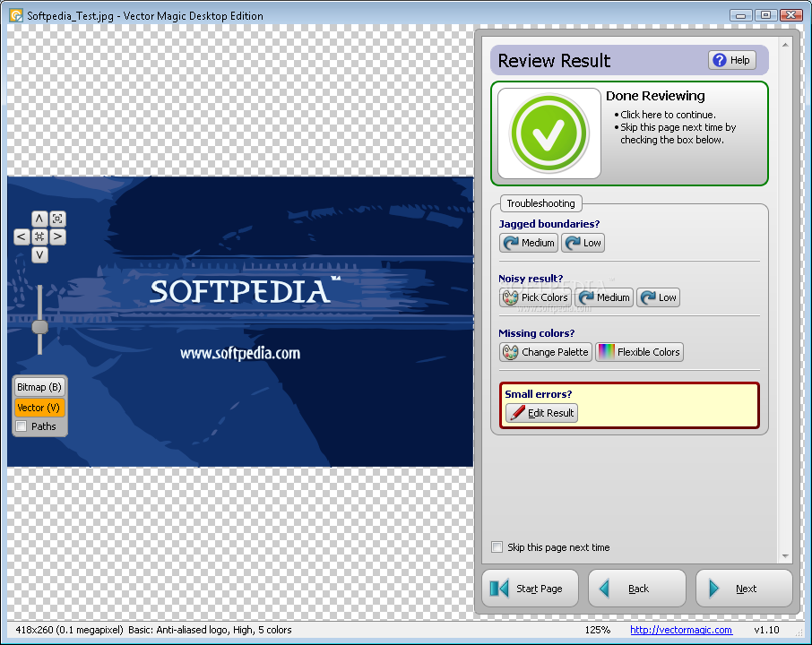The image size is (812, 645).
Task: Pan the preview down with the arrow button
Action: [x=39, y=254]
